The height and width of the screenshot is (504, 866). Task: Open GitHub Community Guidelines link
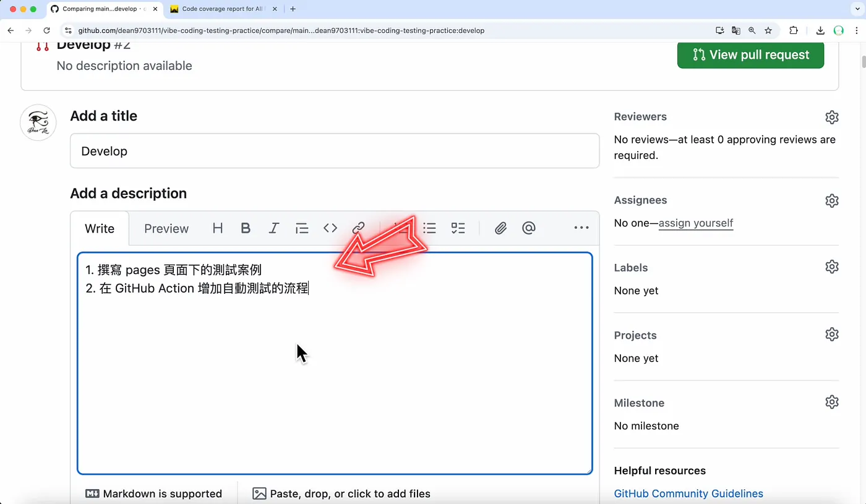pyautogui.click(x=688, y=493)
